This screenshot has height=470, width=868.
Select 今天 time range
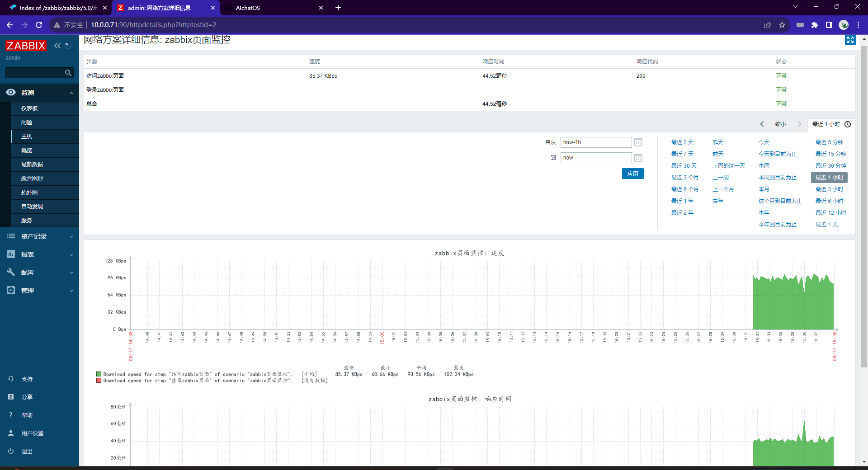coord(764,142)
